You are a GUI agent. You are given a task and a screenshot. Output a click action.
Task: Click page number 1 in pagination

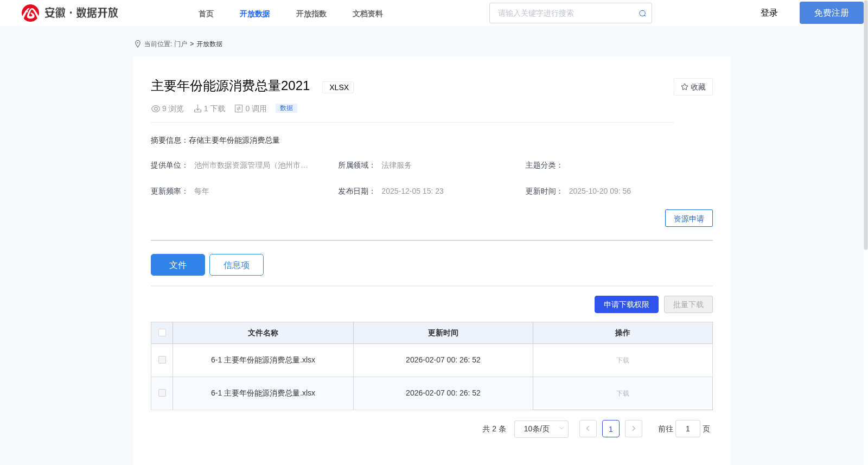pyautogui.click(x=611, y=429)
